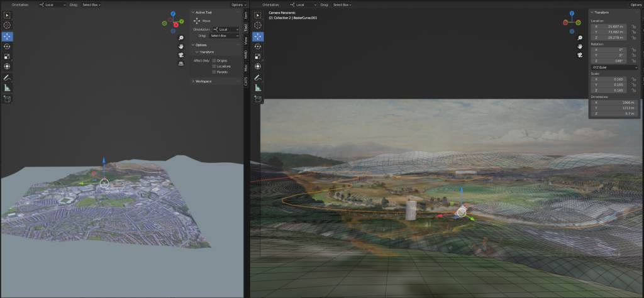Click the zoom magnifier icon in camera viewport
This screenshot has width=644, height=298.
point(580,38)
